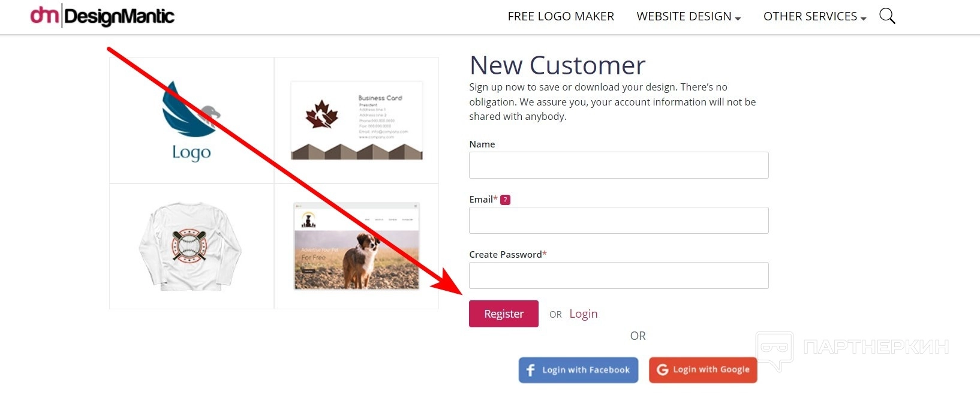Sign in using Login with Google
This screenshot has width=980, height=404.
pos(703,370)
